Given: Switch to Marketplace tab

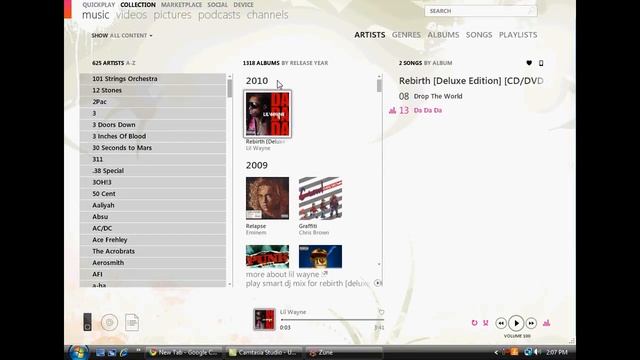Looking at the screenshot, I should [x=181, y=4].
